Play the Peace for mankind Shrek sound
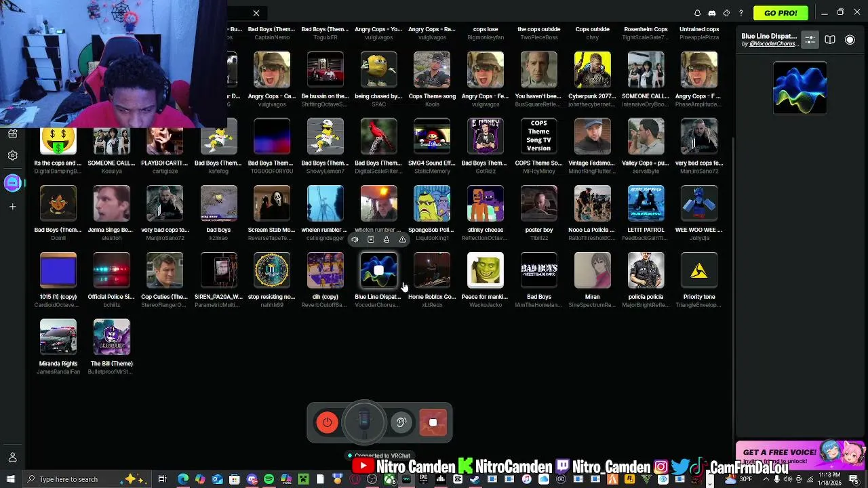The height and width of the screenshot is (488, 868). (x=486, y=270)
